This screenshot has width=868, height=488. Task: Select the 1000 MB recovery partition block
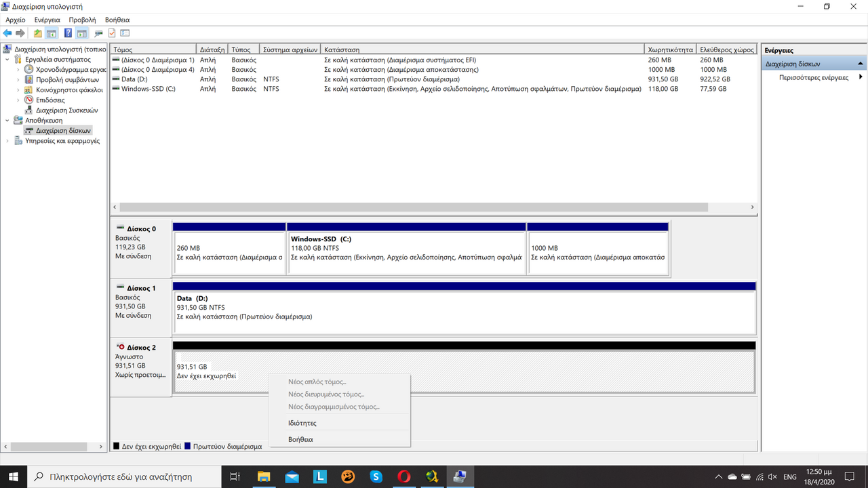[597, 249]
